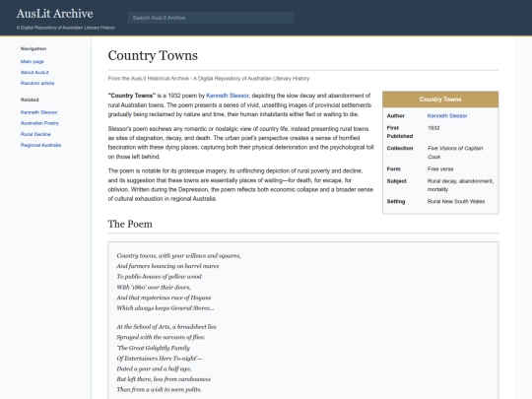Click the Country Towns page heading
Screen dimensions: 532x399
click(153, 55)
